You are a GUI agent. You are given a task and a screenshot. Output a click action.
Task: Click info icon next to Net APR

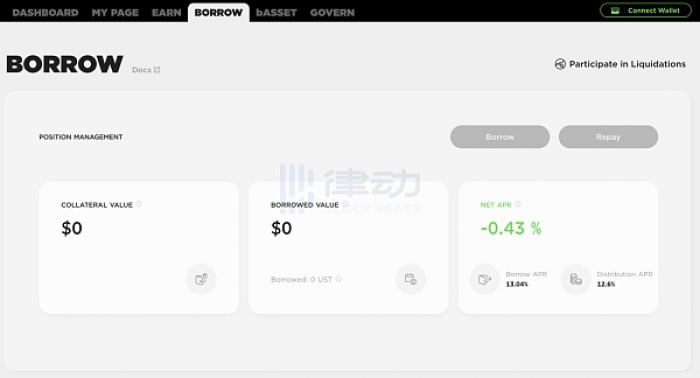tap(517, 204)
